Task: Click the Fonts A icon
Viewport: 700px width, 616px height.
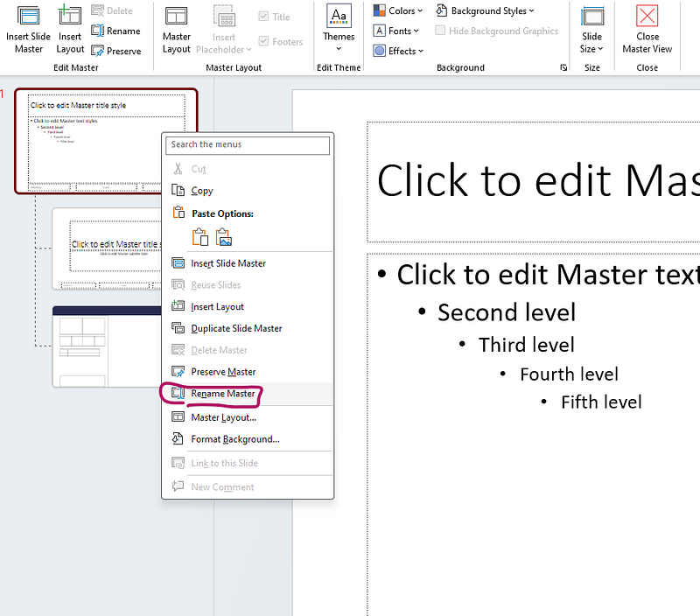Action: pyautogui.click(x=380, y=31)
